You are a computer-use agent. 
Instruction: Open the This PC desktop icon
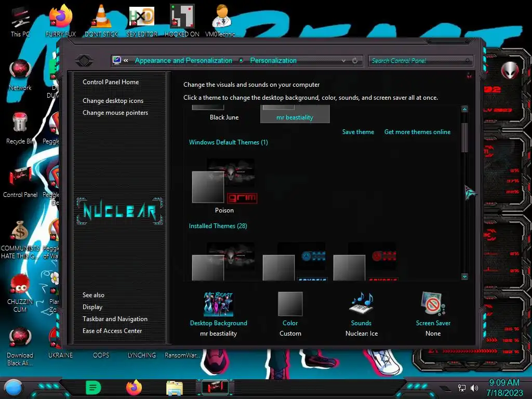coord(20,21)
